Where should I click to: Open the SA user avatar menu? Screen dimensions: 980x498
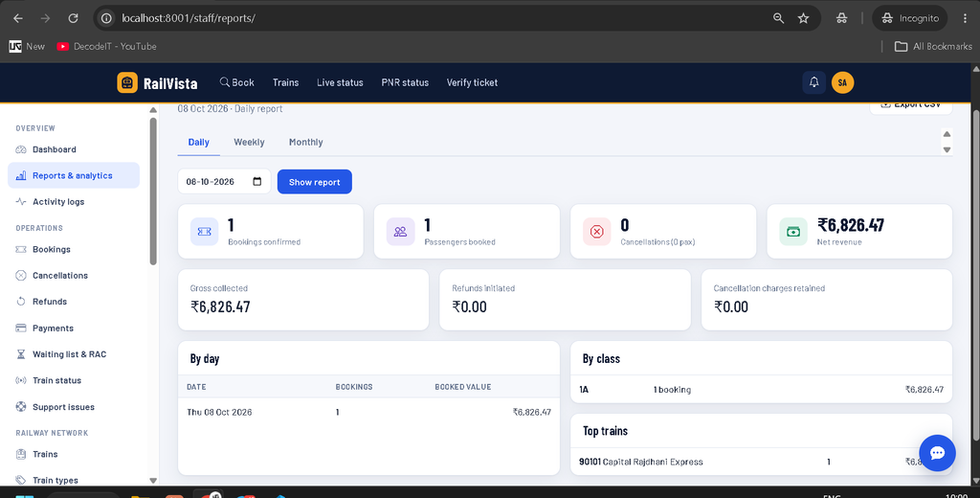coord(842,82)
